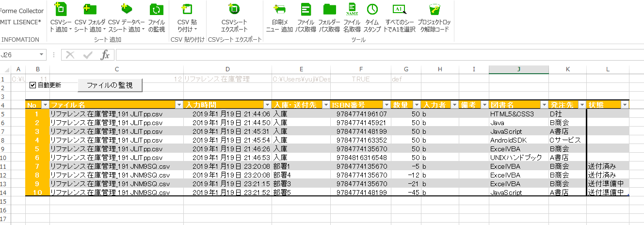Select column J header
The image size is (644, 225).
(x=518, y=69)
